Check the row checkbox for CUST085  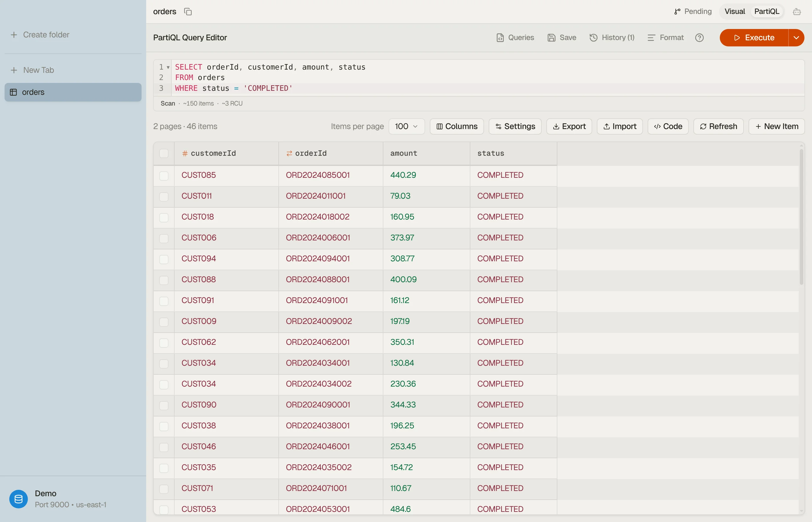tap(164, 175)
